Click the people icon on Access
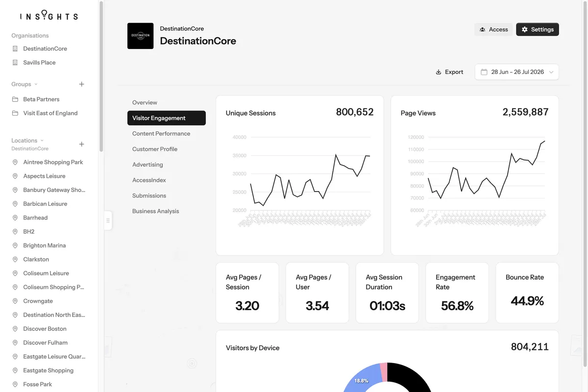Image resolution: width=588 pixels, height=392 pixels. pos(482,29)
